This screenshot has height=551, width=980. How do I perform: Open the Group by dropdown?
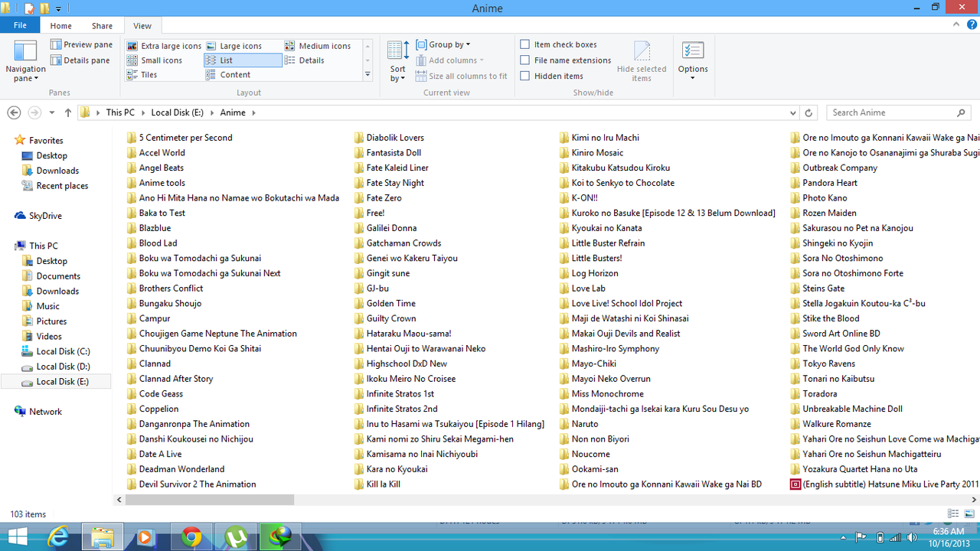click(x=444, y=44)
